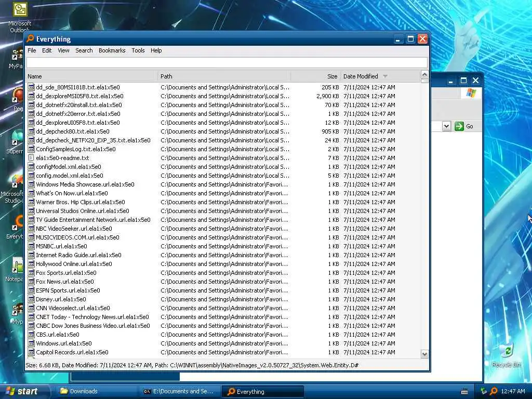Open the View menu
Viewport: 532px width, 399px height.
(x=63, y=50)
